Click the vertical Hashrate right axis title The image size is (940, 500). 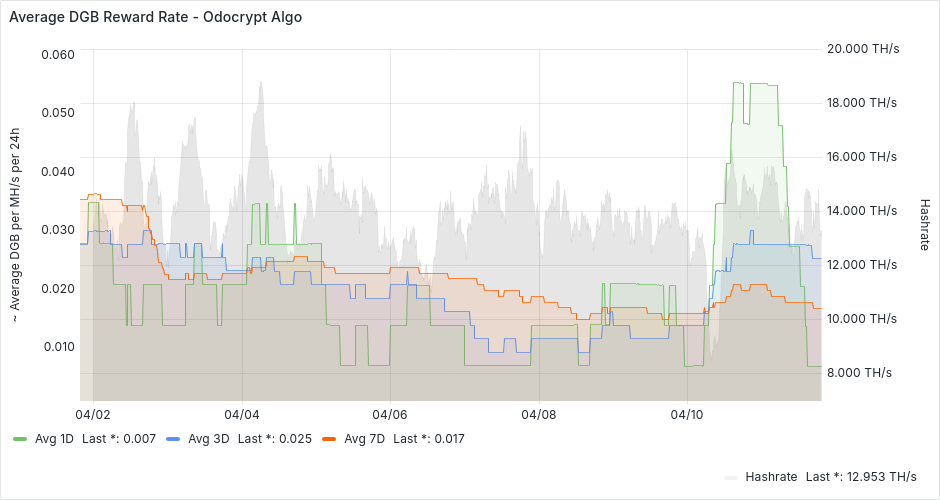click(925, 223)
